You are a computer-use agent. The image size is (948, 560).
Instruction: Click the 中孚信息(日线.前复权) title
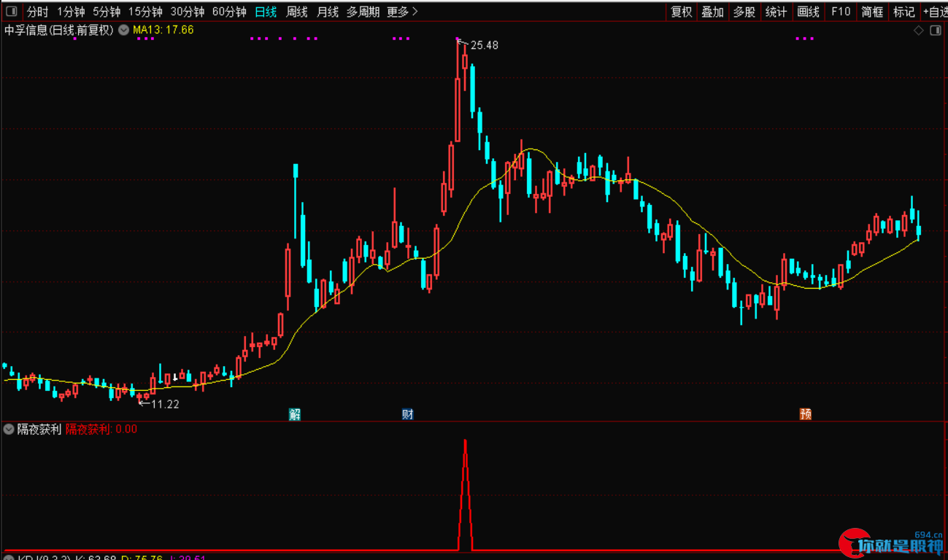(59, 30)
